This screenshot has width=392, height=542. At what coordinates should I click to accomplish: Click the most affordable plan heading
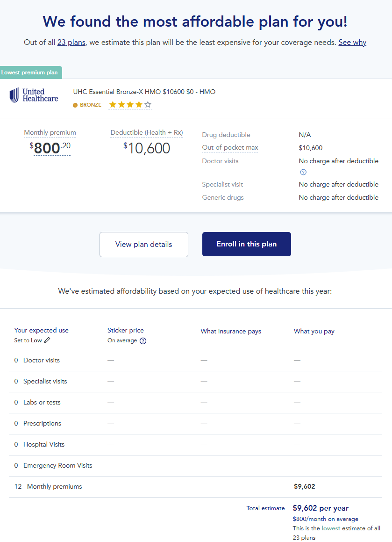point(195,22)
